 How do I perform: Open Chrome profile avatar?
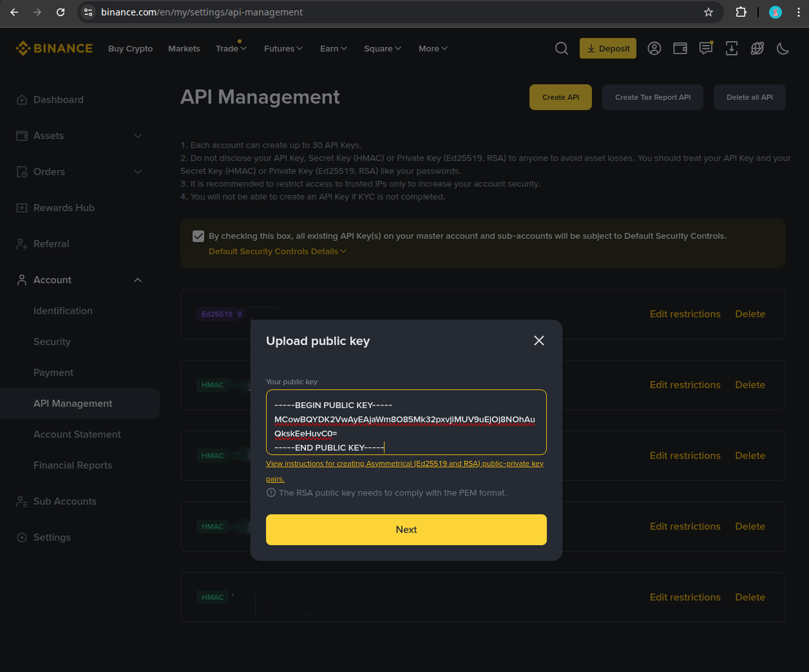tap(776, 12)
